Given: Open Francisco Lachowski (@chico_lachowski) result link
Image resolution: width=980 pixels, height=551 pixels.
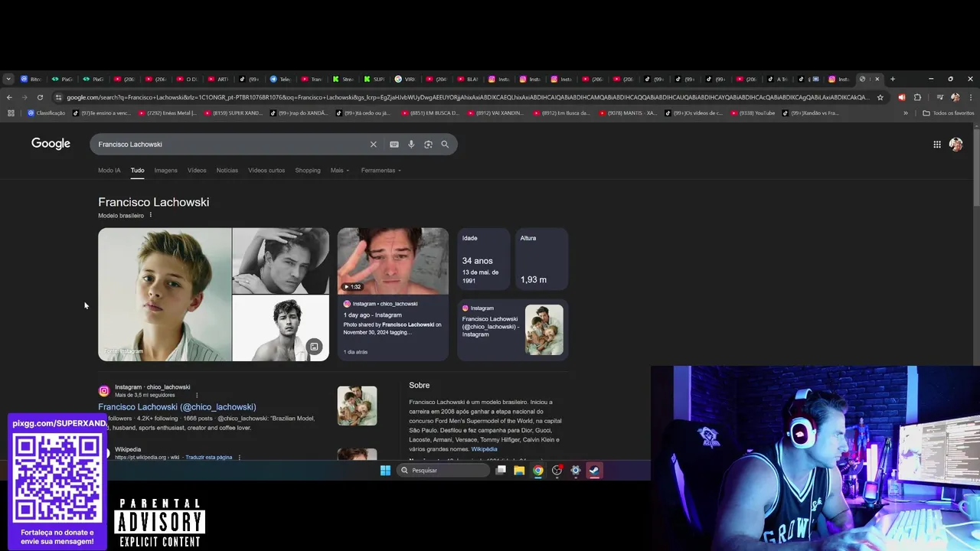Looking at the screenshot, I should (x=177, y=407).
